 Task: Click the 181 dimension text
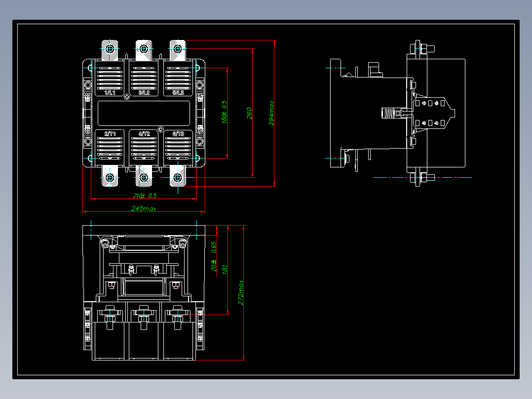(x=224, y=269)
